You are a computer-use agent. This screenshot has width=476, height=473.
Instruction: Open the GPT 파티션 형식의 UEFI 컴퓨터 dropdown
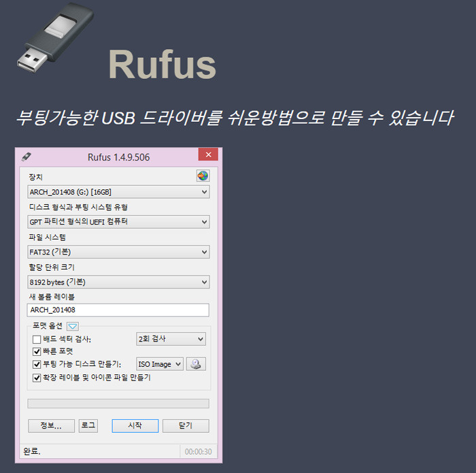point(118,222)
